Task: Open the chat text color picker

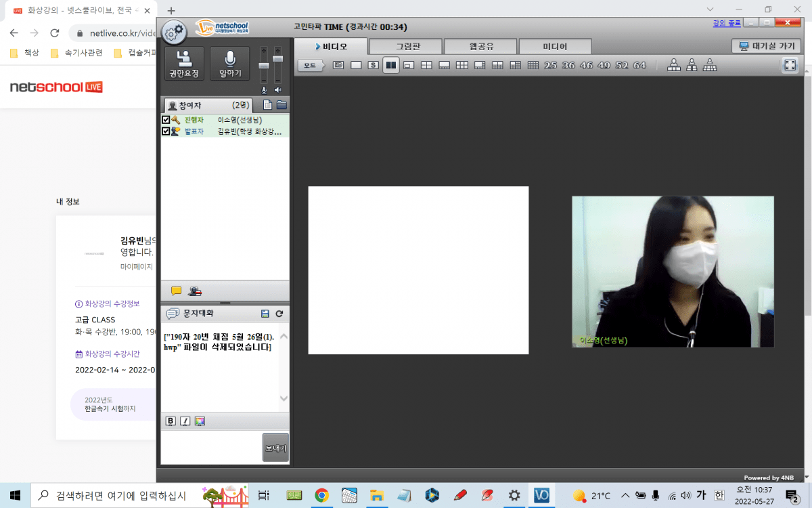Action: pos(200,421)
